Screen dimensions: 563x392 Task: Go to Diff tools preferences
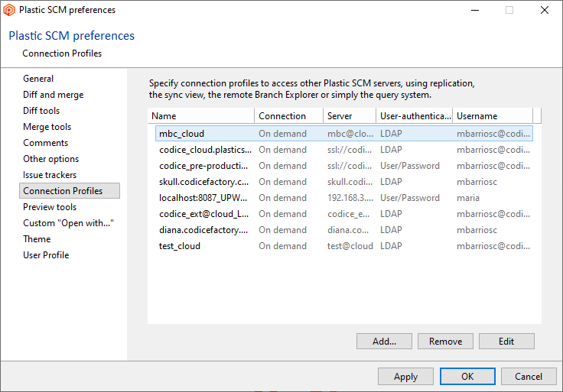pyautogui.click(x=41, y=111)
